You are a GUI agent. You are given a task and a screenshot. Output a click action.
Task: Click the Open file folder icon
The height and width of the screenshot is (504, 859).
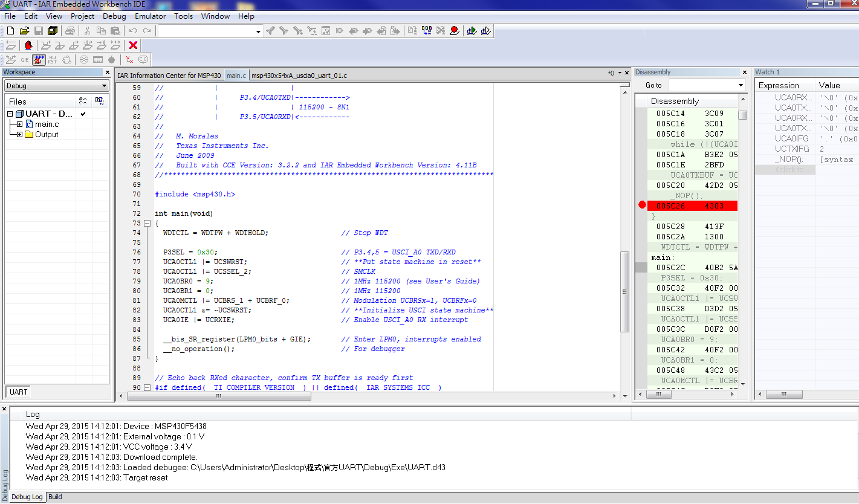pos(24,31)
